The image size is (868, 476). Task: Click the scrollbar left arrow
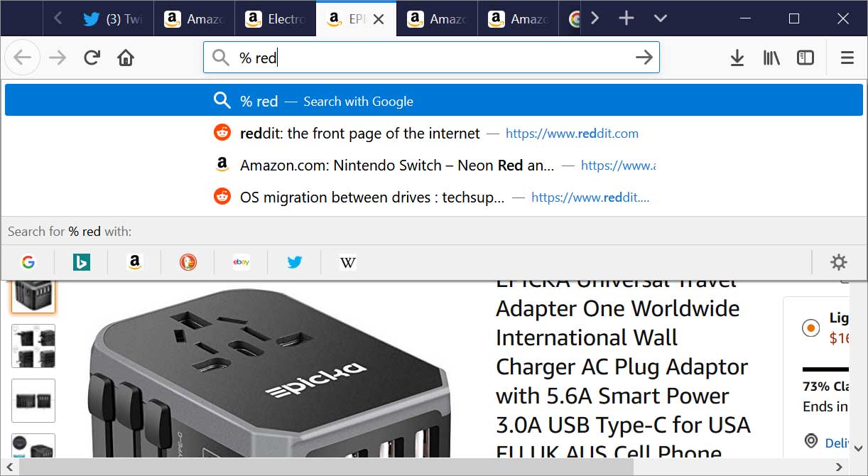[x=9, y=467]
